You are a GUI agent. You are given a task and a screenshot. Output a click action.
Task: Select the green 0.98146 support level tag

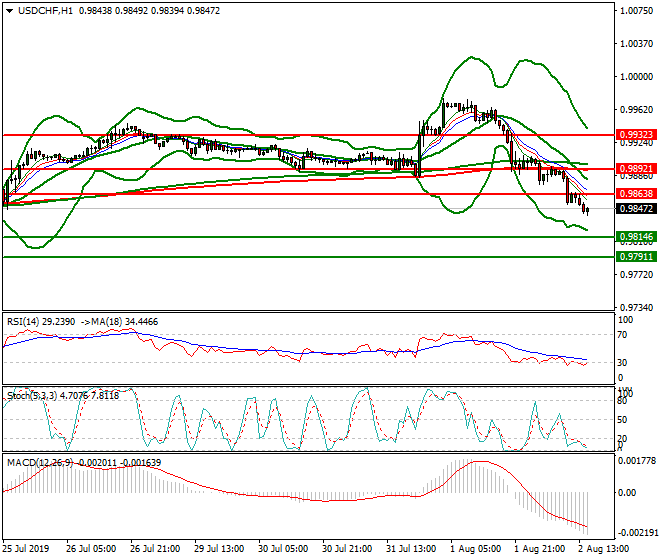(636, 237)
